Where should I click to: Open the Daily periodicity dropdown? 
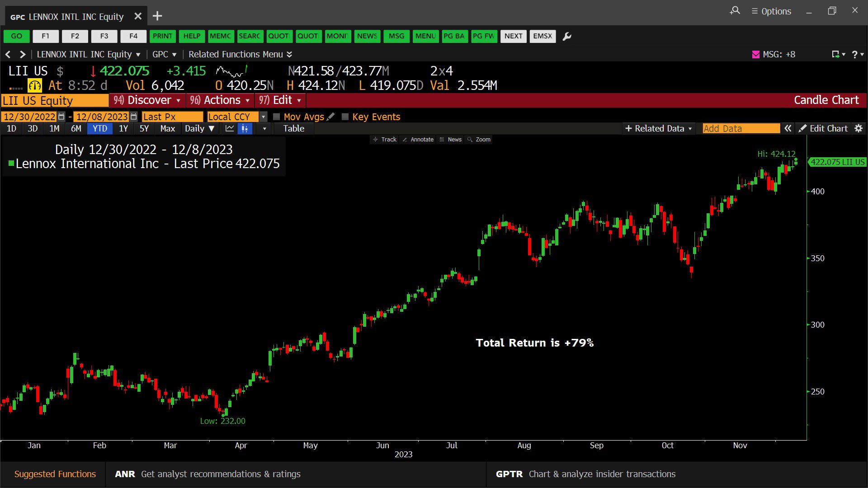(x=199, y=128)
